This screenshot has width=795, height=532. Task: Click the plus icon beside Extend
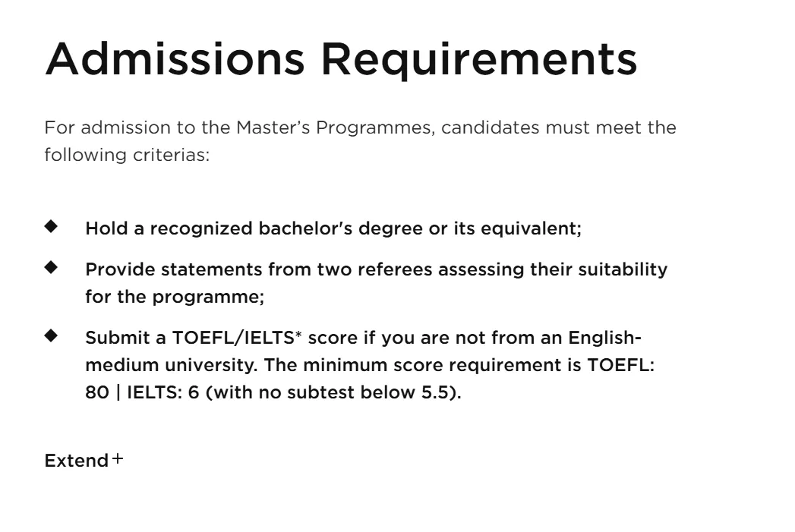pos(118,459)
